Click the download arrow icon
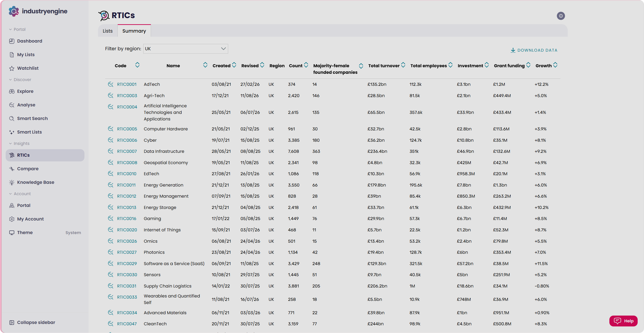 coord(513,50)
